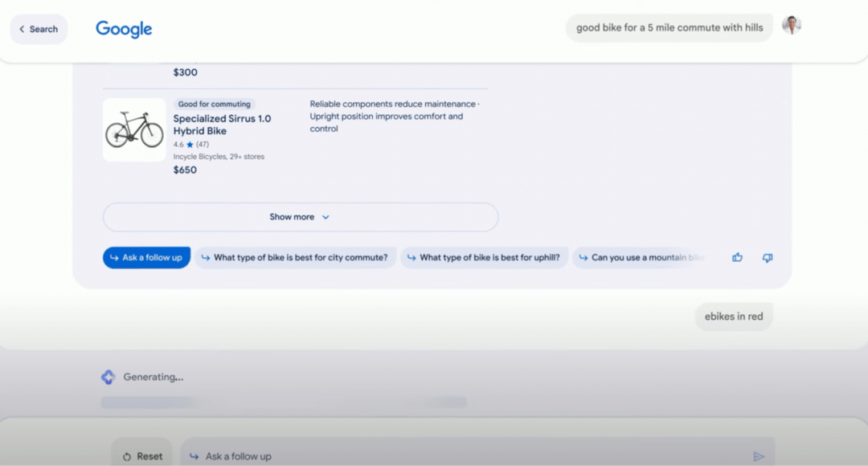Click the Ask a follow up input field
The width and height of the screenshot is (868, 466).
(x=474, y=456)
